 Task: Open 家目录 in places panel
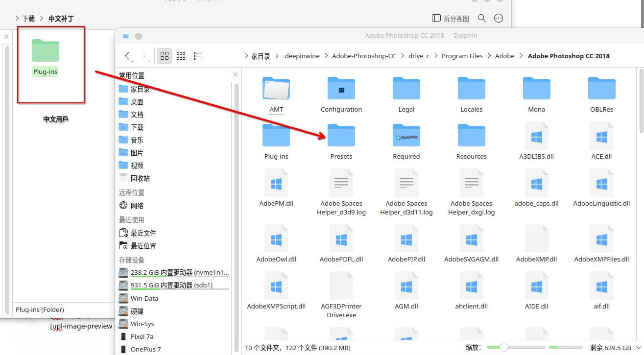(x=175, y=89)
